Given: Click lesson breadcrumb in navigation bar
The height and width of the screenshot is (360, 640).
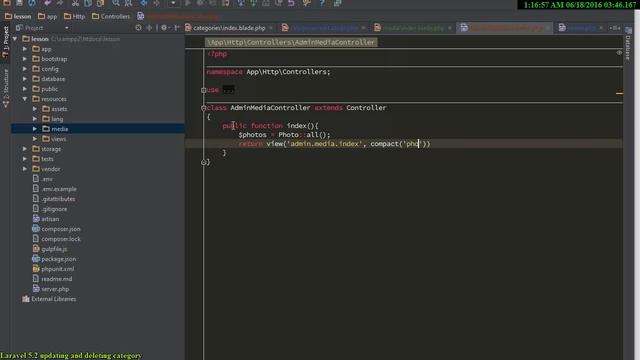Looking at the screenshot, I should (x=18, y=16).
